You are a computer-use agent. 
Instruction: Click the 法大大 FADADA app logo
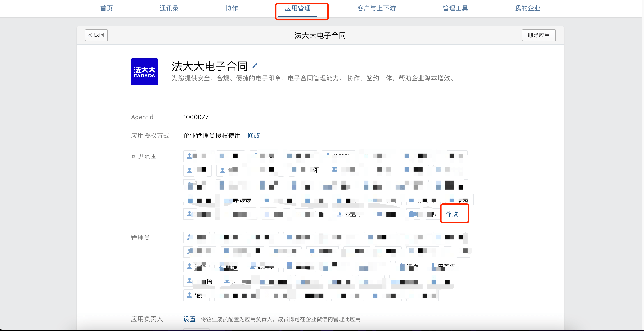click(x=145, y=72)
